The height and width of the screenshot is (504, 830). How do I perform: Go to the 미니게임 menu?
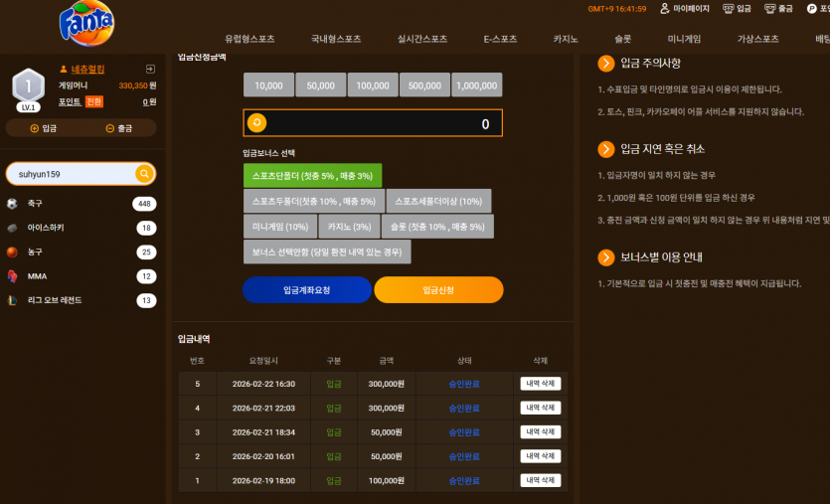tap(684, 39)
